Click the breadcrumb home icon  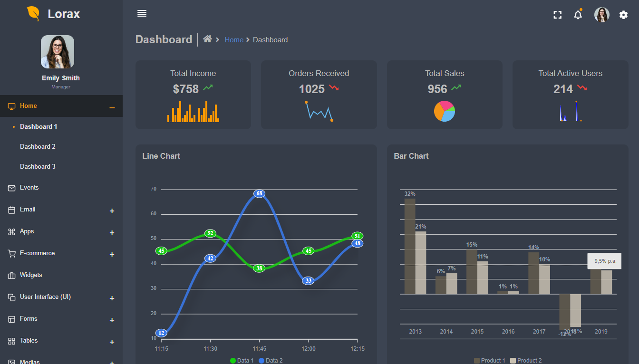pyautogui.click(x=207, y=39)
